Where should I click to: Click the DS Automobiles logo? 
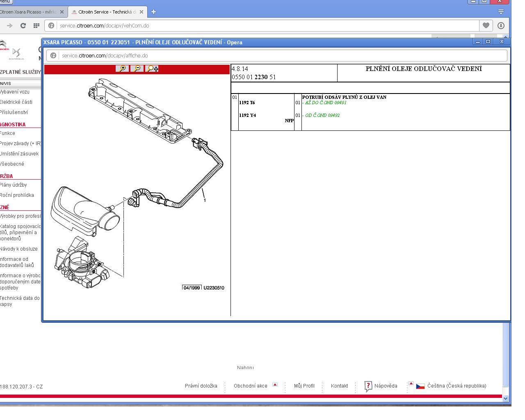coord(16,54)
